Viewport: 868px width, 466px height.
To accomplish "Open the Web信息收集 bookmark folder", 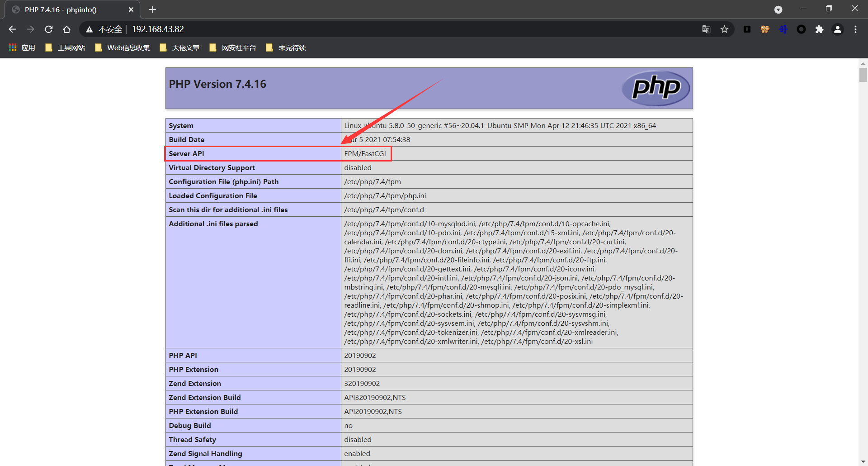I will tap(122, 48).
